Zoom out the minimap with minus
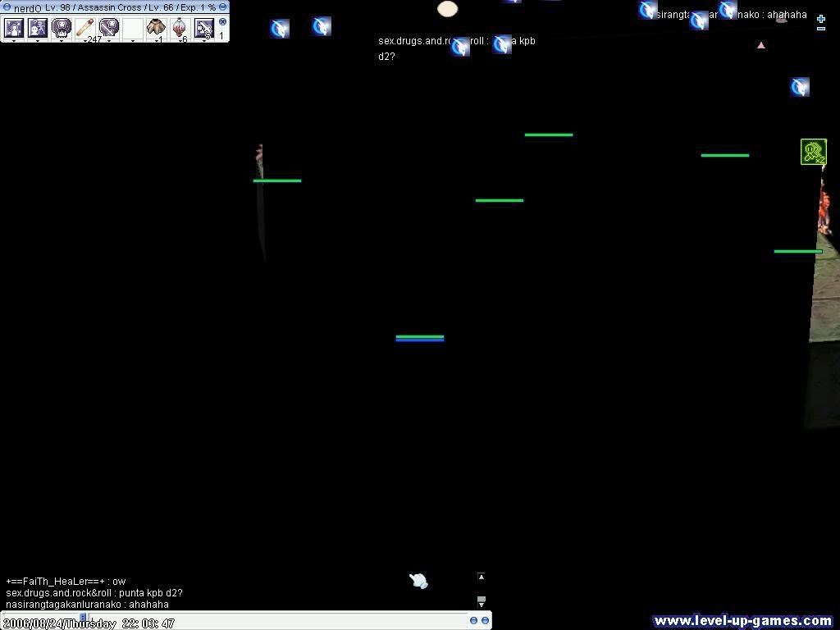The width and height of the screenshot is (840, 630). tap(820, 30)
